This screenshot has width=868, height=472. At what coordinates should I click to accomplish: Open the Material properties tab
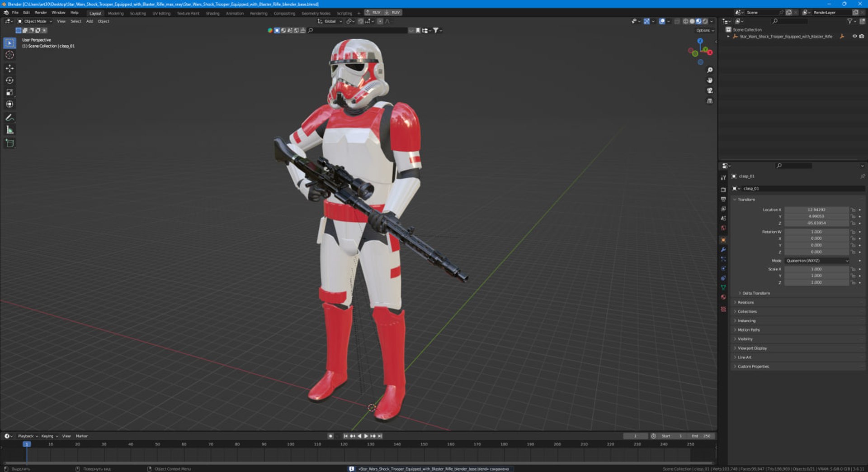point(723,297)
